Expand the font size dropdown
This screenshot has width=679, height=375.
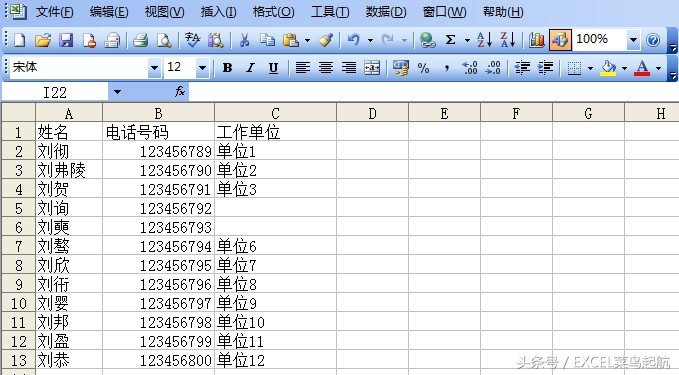[x=202, y=68]
